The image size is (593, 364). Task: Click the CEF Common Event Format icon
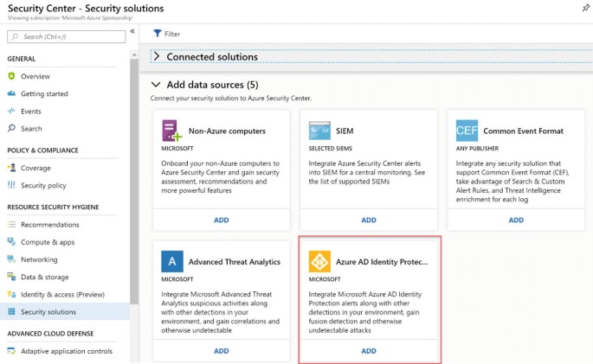click(x=467, y=131)
